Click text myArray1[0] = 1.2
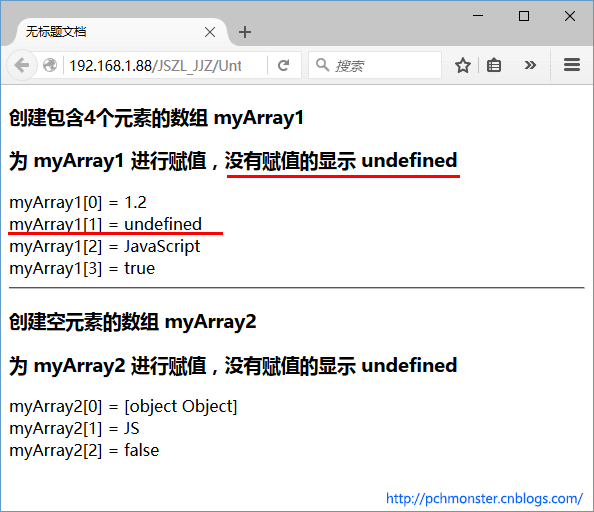Screen dimensions: 594x512 [x=78, y=203]
